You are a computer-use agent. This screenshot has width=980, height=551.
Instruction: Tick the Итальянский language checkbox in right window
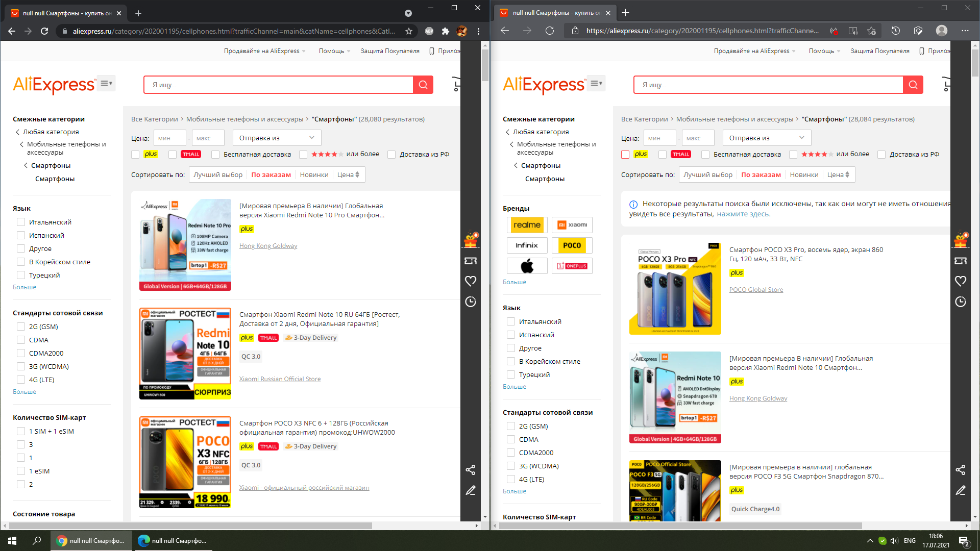(x=511, y=321)
